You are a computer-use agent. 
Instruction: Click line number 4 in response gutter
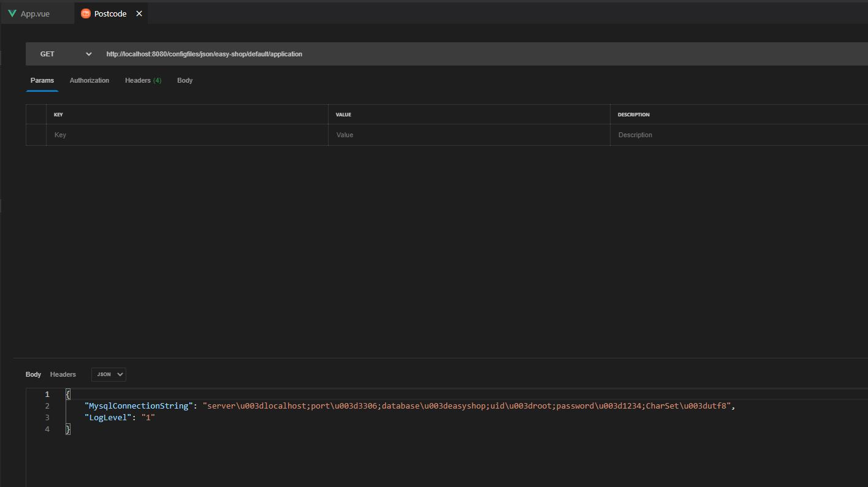(x=47, y=429)
